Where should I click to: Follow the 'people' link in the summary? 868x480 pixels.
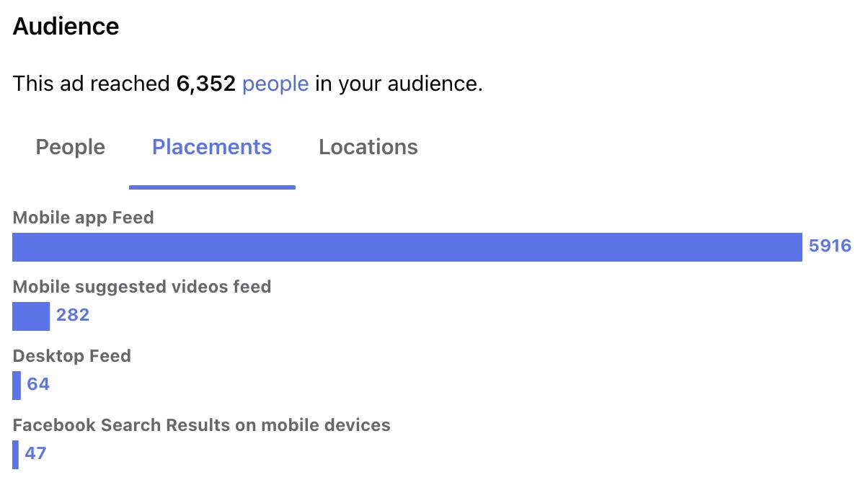click(275, 84)
